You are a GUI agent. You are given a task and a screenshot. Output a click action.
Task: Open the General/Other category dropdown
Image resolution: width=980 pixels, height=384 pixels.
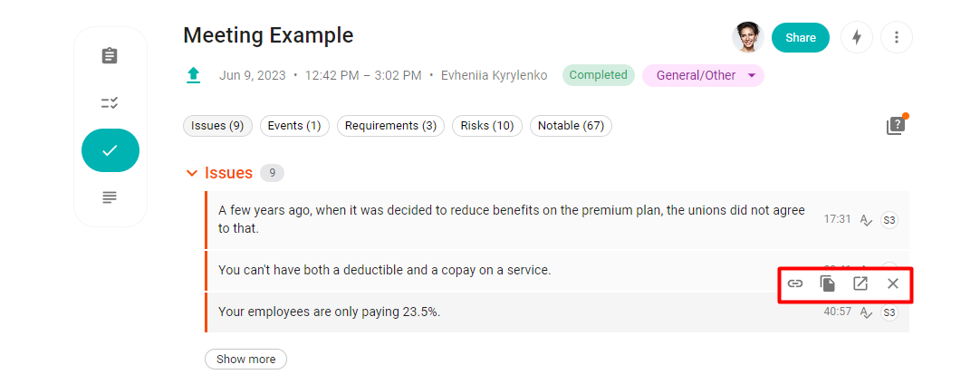coord(703,76)
